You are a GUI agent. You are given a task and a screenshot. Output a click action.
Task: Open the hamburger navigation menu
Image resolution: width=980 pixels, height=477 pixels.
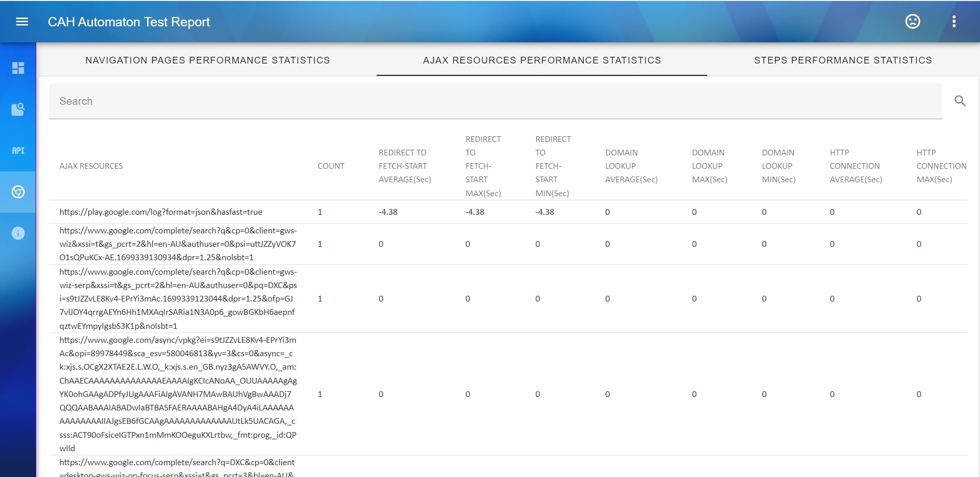click(x=22, y=21)
